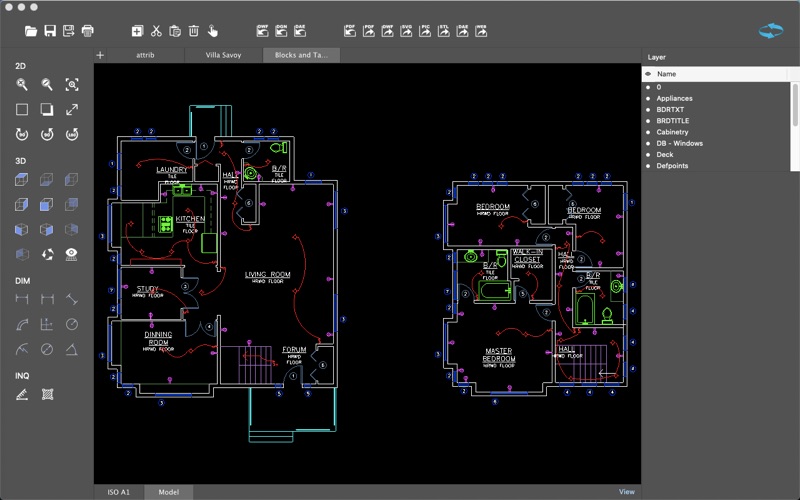Click the plus button to add tab
800x500 pixels.
(x=100, y=56)
